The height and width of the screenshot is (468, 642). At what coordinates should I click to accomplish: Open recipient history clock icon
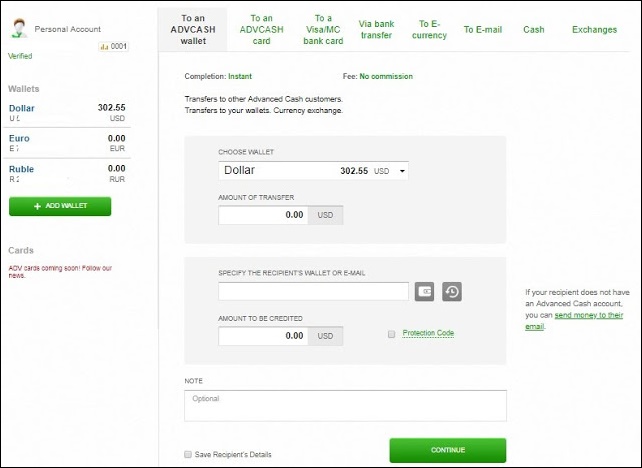[452, 292]
